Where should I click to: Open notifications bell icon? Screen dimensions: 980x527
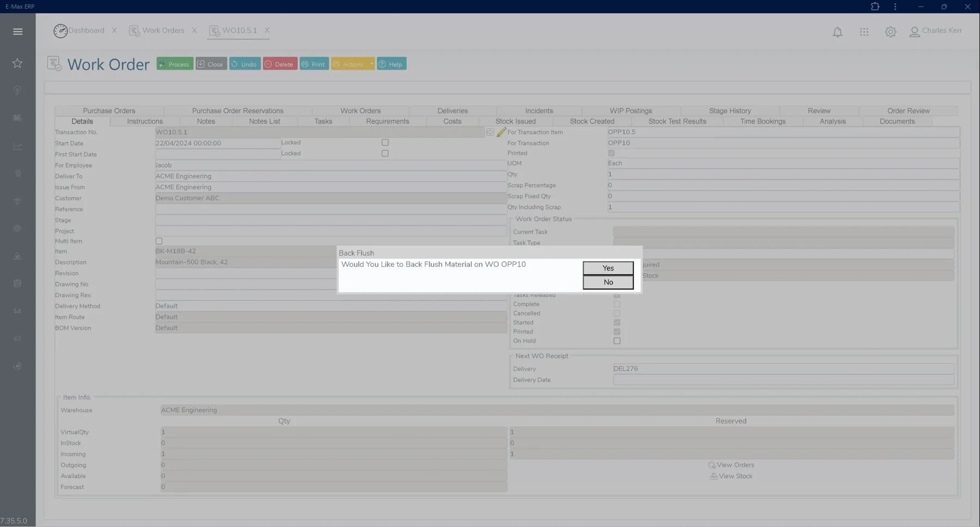point(837,32)
